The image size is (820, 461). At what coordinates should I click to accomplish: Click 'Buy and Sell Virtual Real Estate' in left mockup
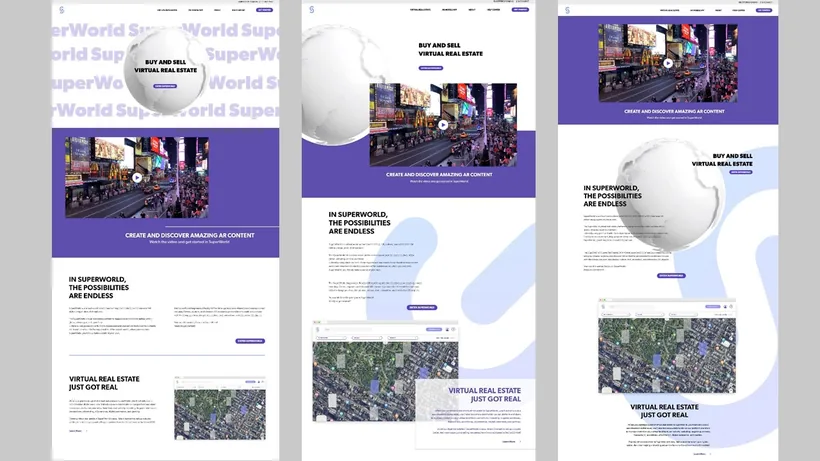click(x=165, y=66)
